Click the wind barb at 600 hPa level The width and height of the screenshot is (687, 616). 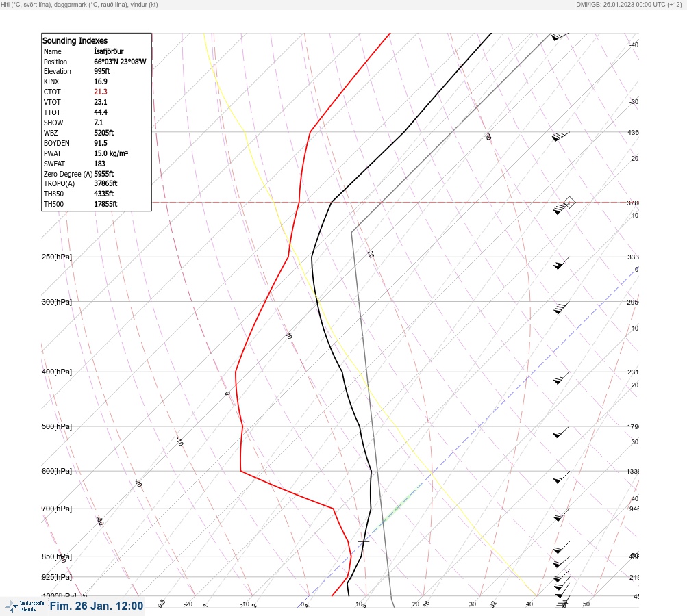click(561, 477)
